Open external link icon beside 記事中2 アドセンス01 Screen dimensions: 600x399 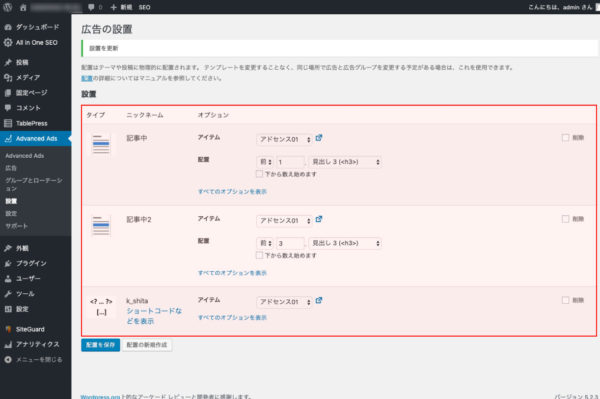coord(319,219)
